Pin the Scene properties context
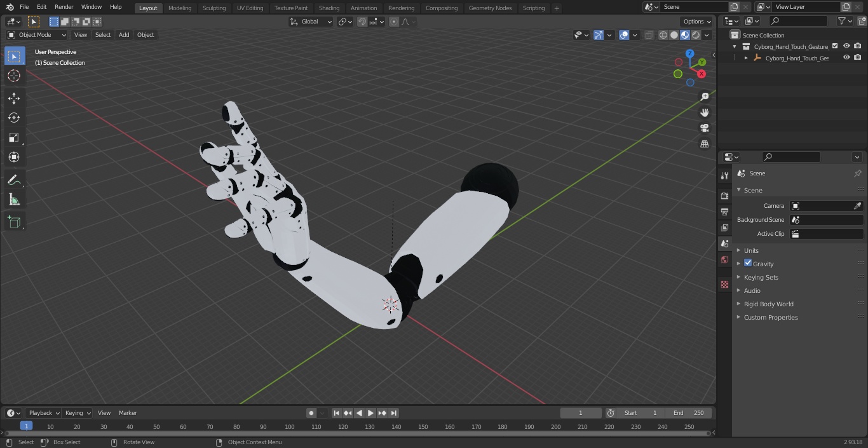The height and width of the screenshot is (448, 868). pos(857,173)
